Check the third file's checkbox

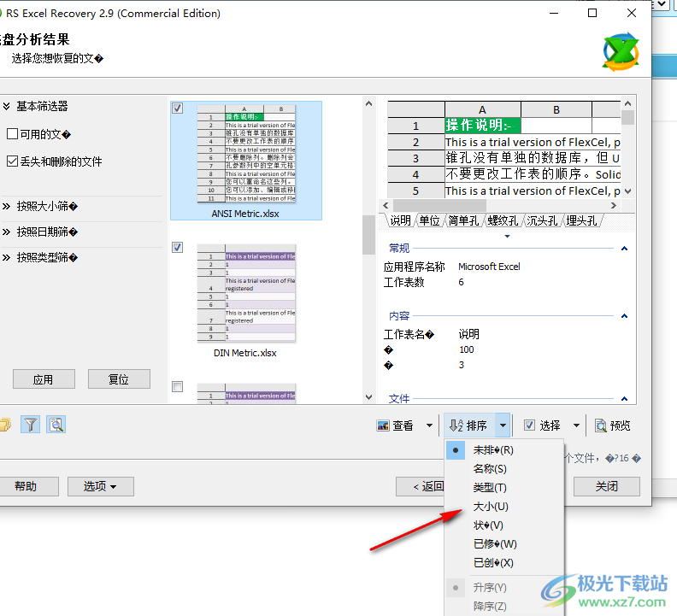[178, 386]
